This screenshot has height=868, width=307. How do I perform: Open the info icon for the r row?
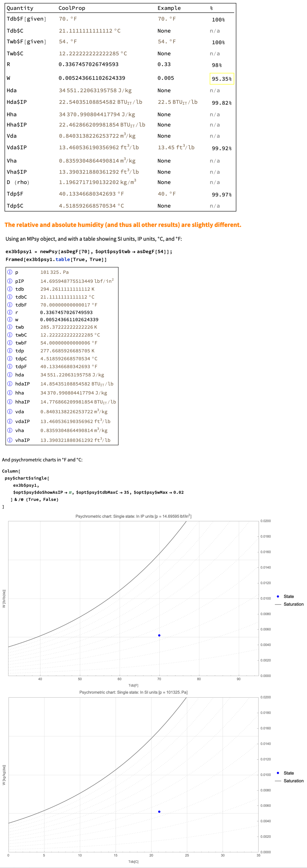tap(10, 312)
